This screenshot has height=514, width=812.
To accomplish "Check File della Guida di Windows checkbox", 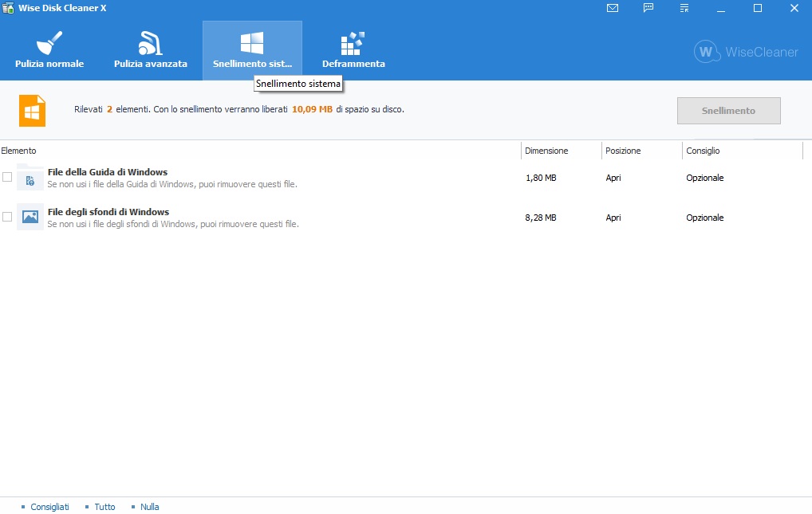I will [x=7, y=177].
